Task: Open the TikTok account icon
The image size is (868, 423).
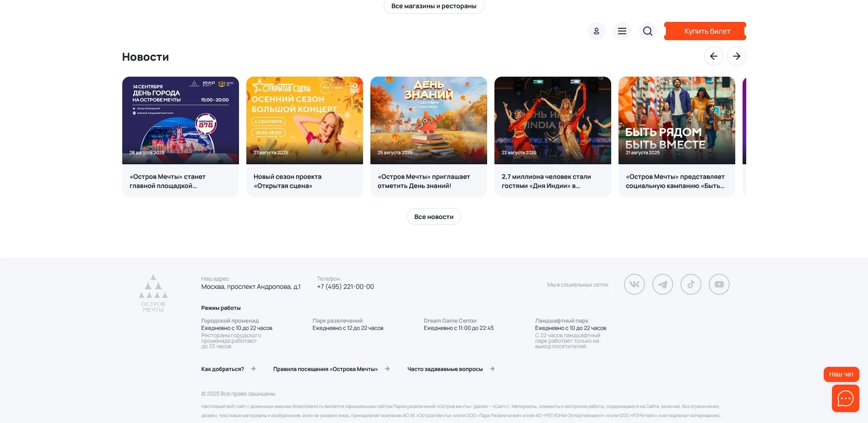Action: tap(691, 284)
